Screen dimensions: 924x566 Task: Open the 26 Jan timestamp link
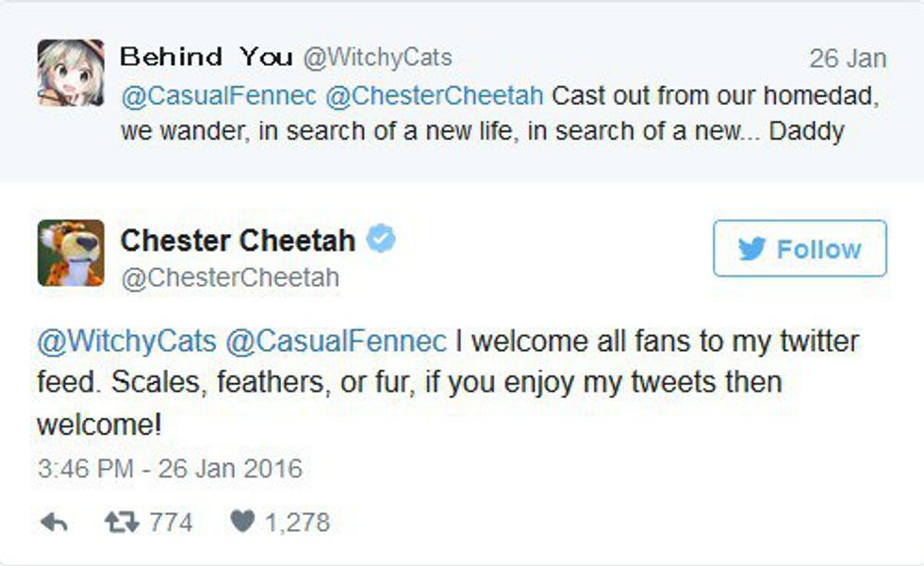(848, 58)
